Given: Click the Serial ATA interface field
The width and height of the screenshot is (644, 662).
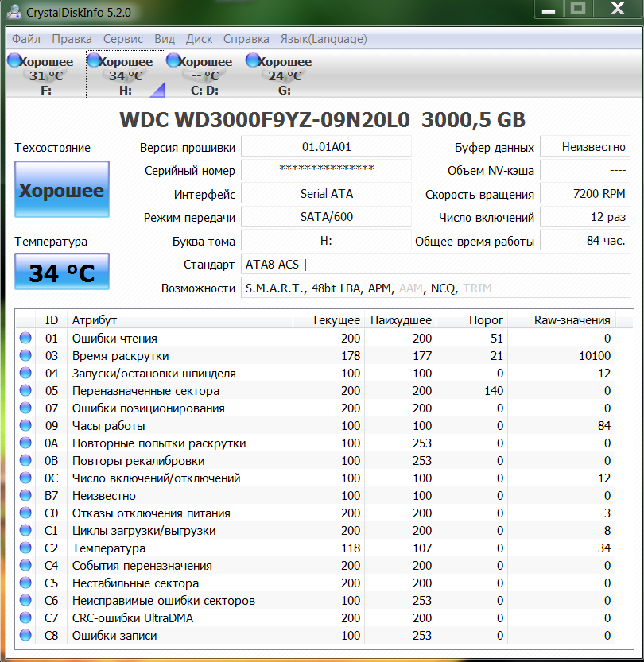Looking at the screenshot, I should tap(327, 194).
